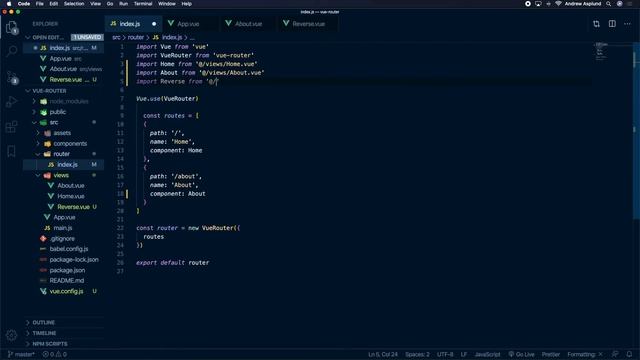Open the Explorer view in activity bar
The width and height of the screenshot is (640, 360).
click(x=12, y=27)
